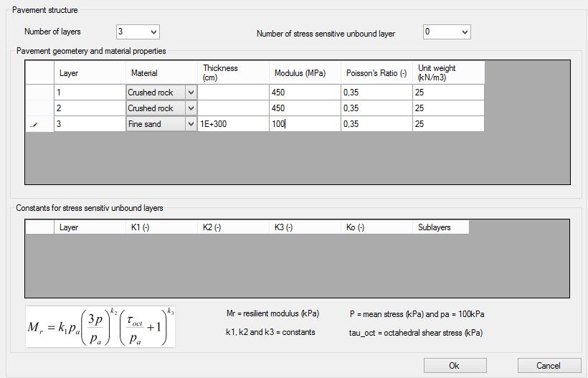Select Unit weight 25 in layer 1

point(448,93)
